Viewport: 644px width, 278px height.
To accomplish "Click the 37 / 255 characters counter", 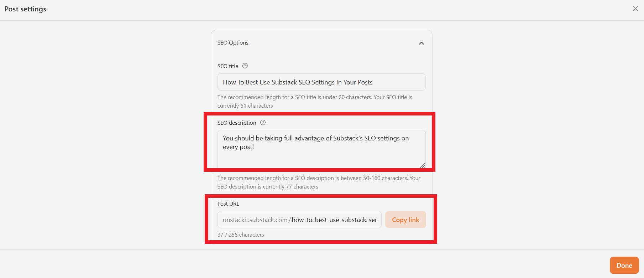I will click(x=241, y=235).
